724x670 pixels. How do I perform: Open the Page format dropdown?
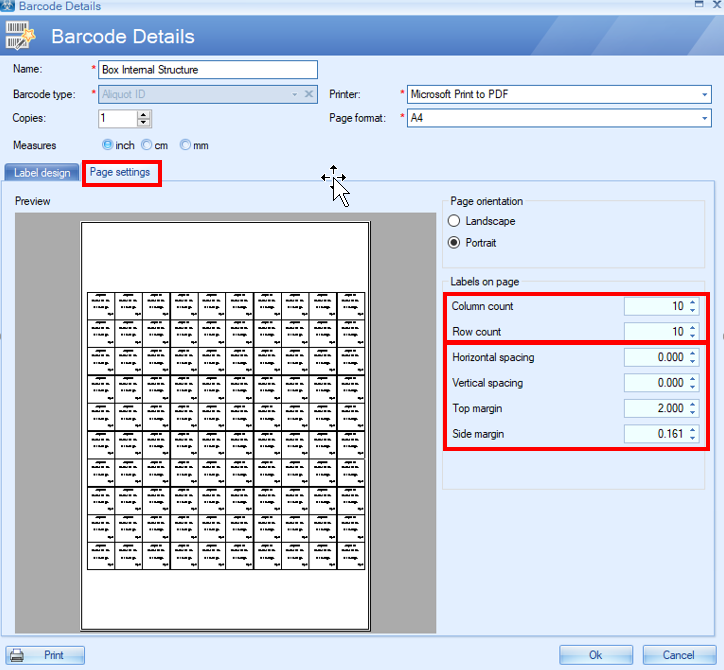click(704, 118)
